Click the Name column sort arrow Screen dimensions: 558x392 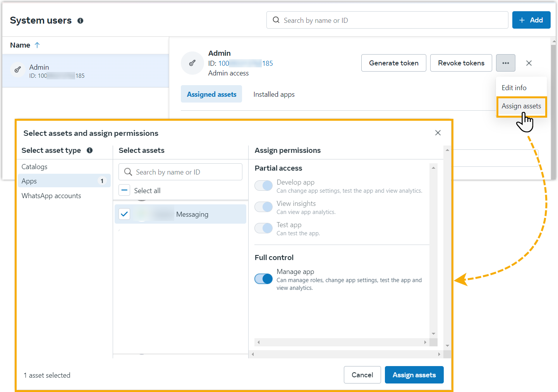coord(37,45)
